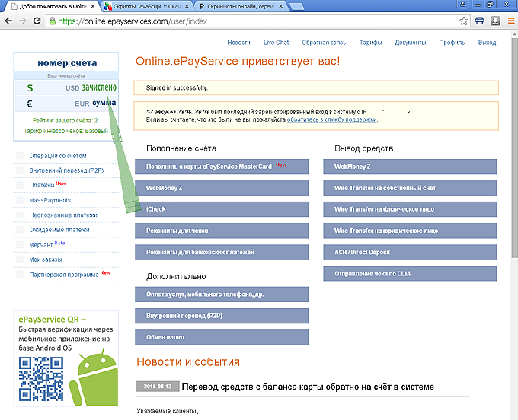Open Тарифы in the top menu

[x=371, y=43]
